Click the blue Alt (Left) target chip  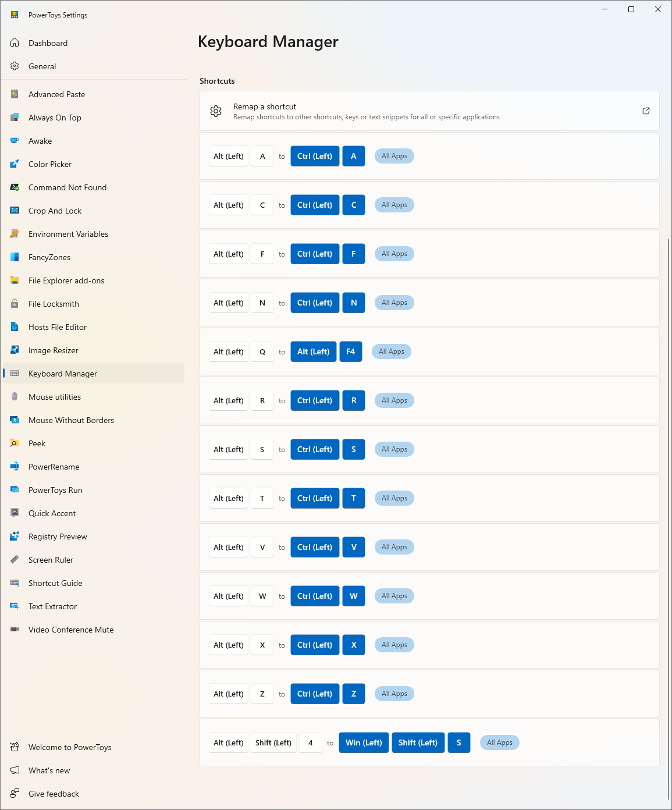click(314, 351)
